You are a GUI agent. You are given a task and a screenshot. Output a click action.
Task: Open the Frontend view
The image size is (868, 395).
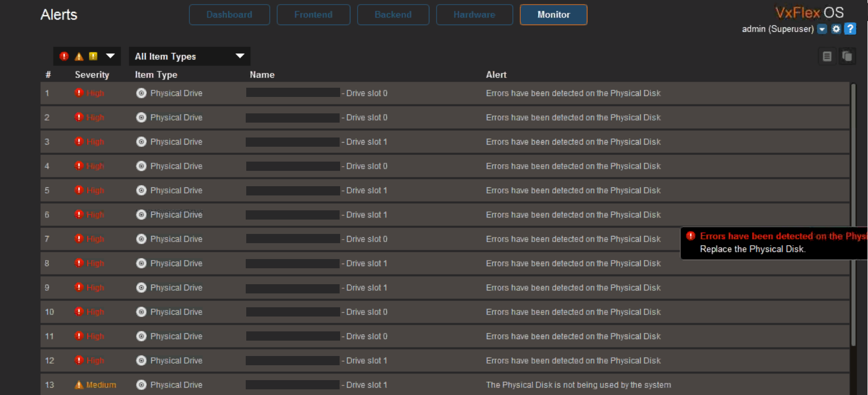[313, 15]
